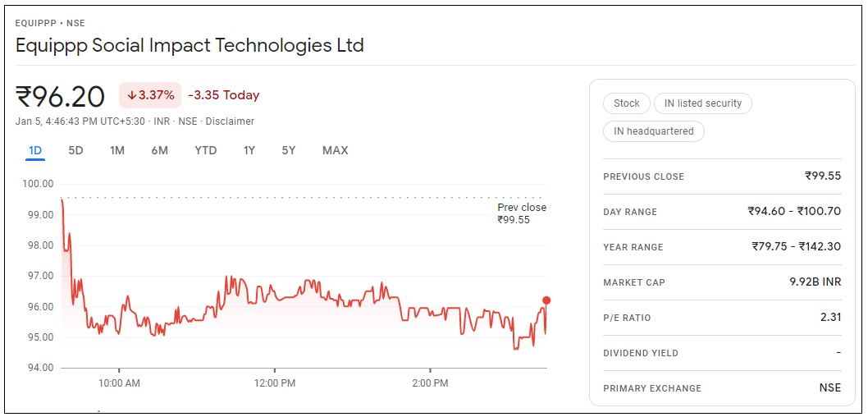Show the 1Y chart range
Screen dimensions: 868x417
coord(249,151)
